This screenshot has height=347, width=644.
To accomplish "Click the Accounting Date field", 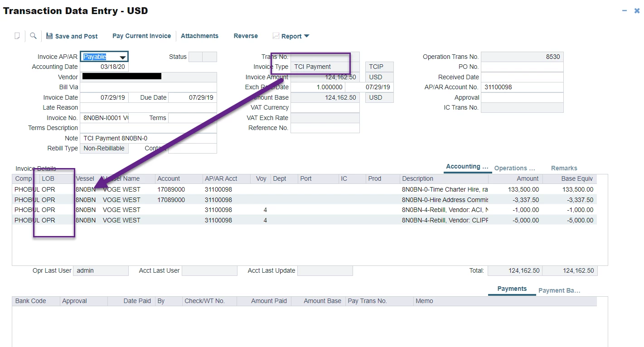I will click(104, 67).
